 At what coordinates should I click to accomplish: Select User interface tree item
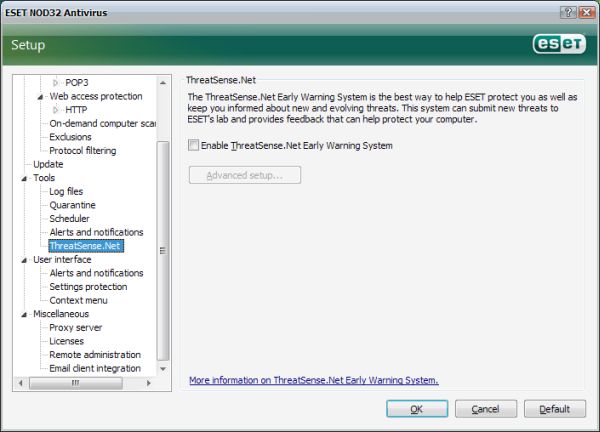pos(62,259)
